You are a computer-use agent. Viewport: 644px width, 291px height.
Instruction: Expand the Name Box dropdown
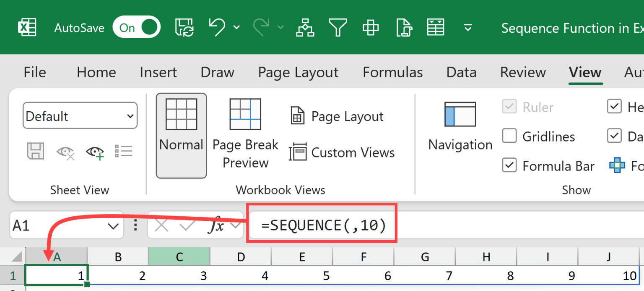(x=113, y=225)
